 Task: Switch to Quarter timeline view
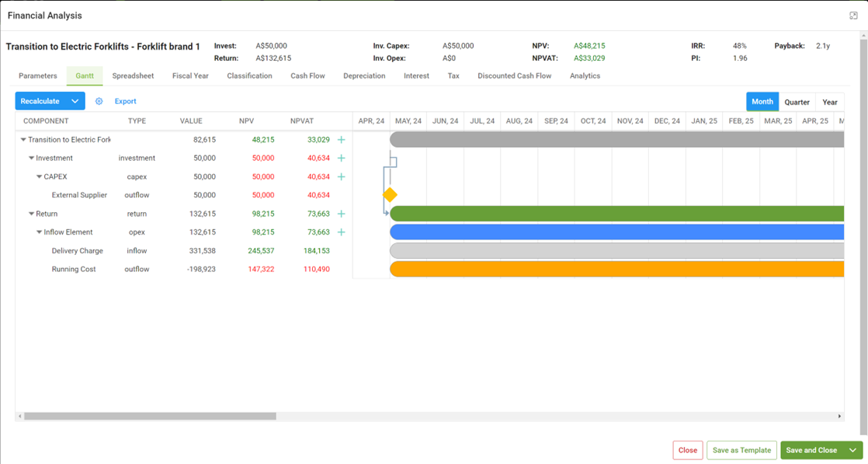click(x=797, y=101)
